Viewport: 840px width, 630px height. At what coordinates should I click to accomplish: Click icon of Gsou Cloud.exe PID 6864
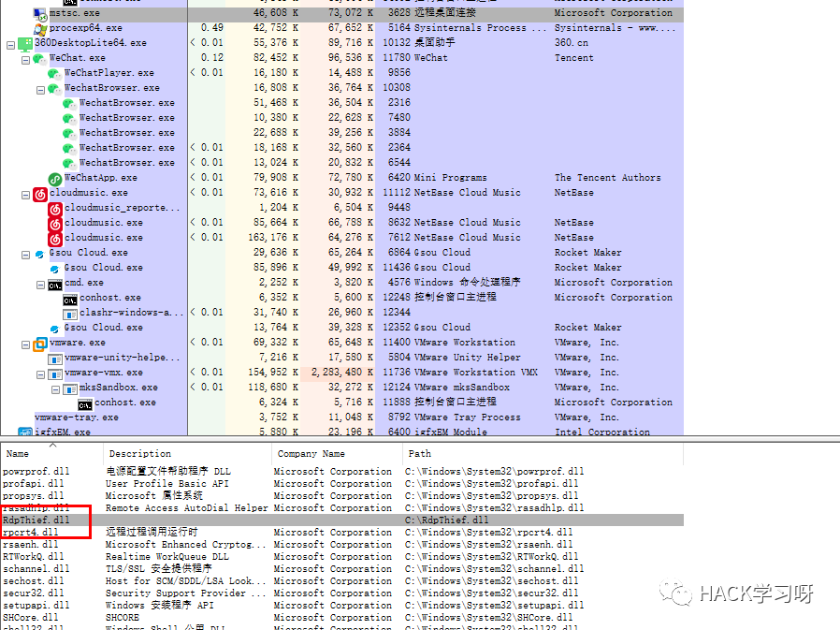pyautogui.click(x=40, y=254)
